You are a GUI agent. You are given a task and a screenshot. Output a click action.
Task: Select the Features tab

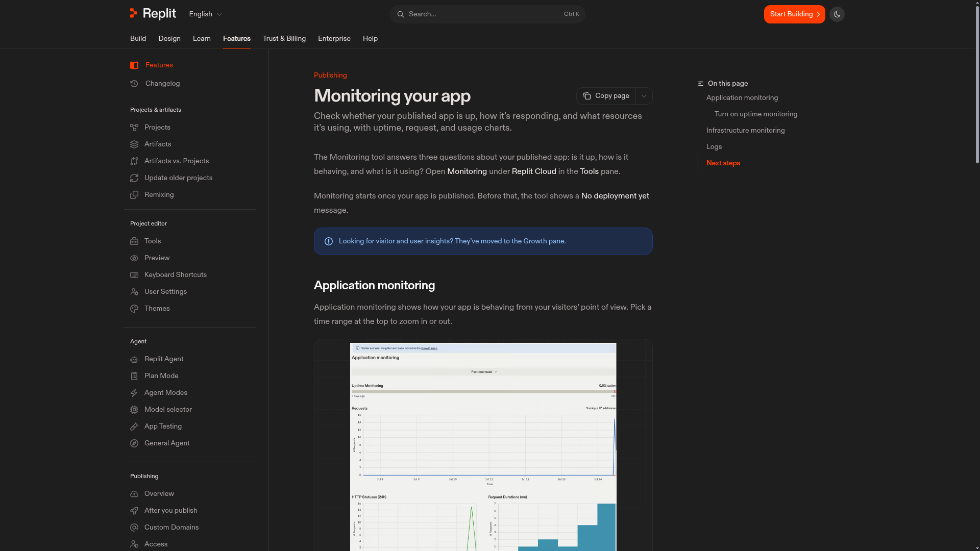pos(237,39)
